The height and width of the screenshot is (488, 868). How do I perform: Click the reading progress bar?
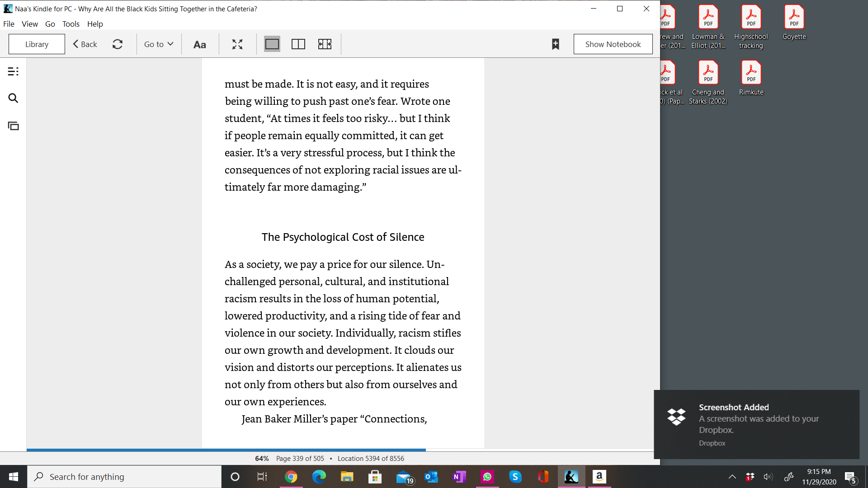click(340, 450)
